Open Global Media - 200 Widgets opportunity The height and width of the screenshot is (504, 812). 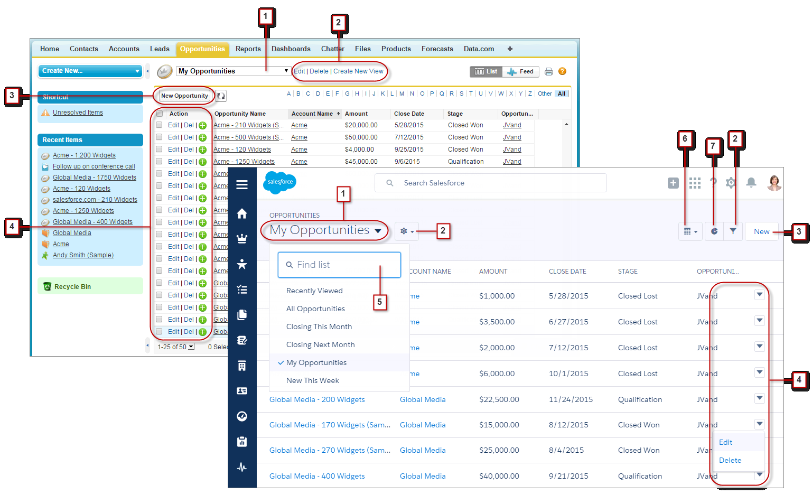(x=317, y=399)
